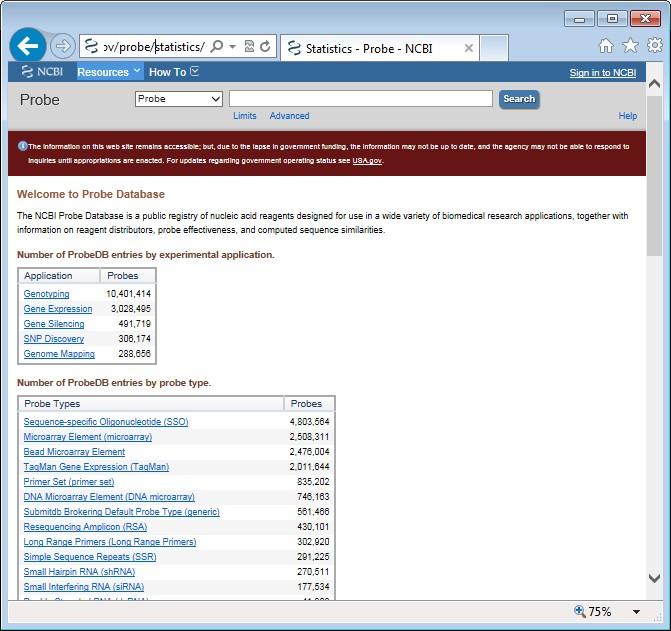
Task: Open the Long Range Primers link
Action: coord(110,542)
